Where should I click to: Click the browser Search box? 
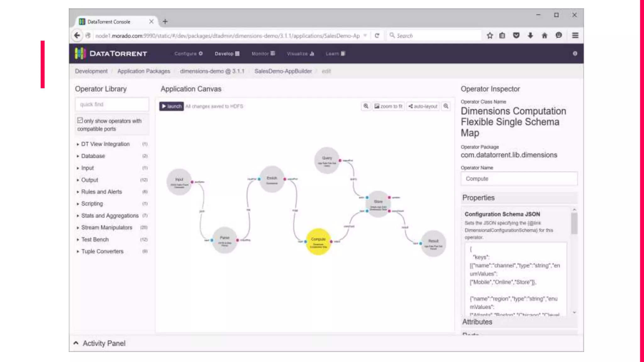[x=434, y=36]
